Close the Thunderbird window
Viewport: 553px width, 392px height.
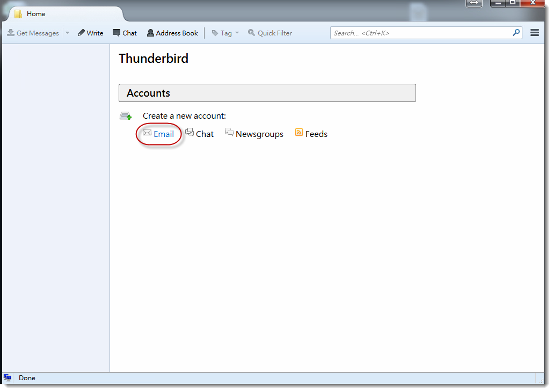(x=533, y=3)
